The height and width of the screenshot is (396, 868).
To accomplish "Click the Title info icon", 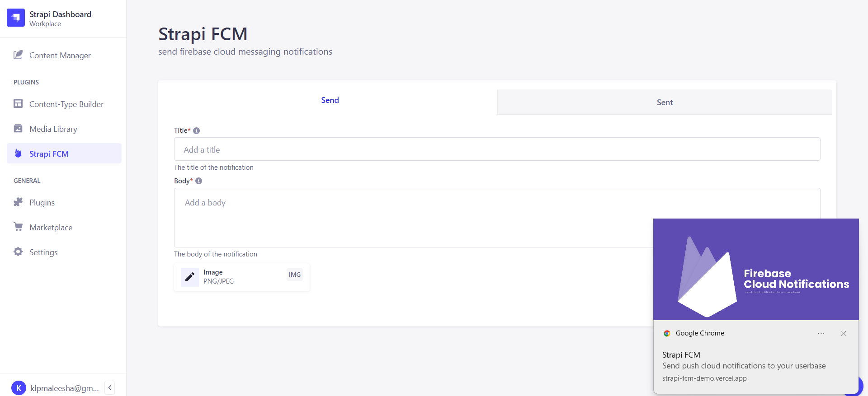I will click(x=196, y=130).
